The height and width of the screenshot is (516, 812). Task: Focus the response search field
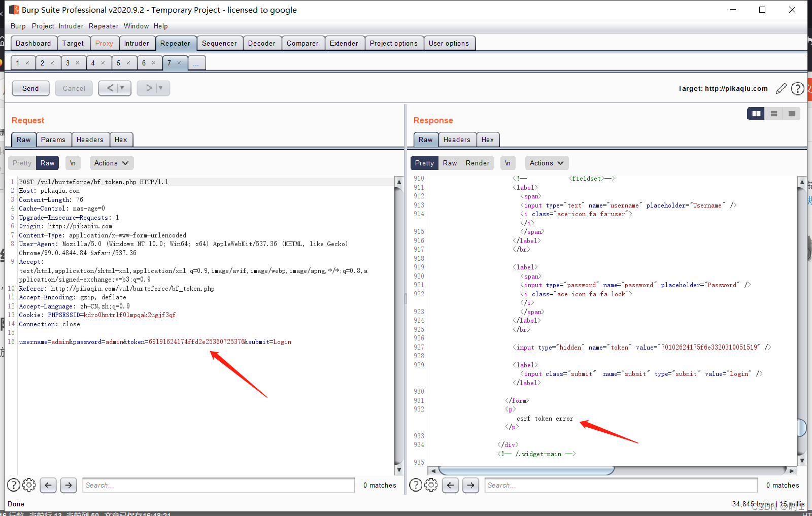click(x=621, y=485)
